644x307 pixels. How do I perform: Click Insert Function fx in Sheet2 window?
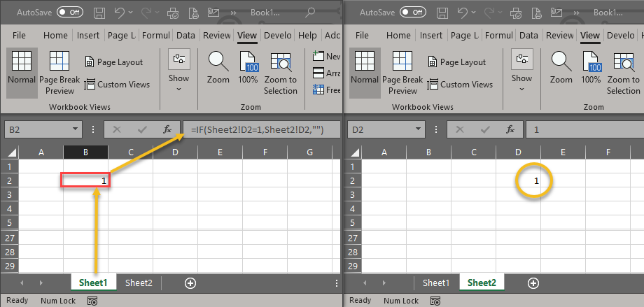510,129
